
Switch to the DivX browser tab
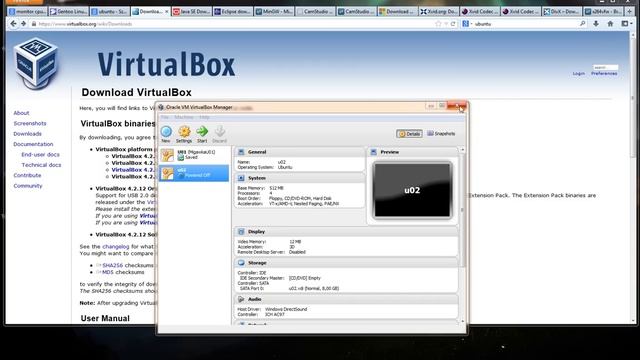(x=562, y=12)
